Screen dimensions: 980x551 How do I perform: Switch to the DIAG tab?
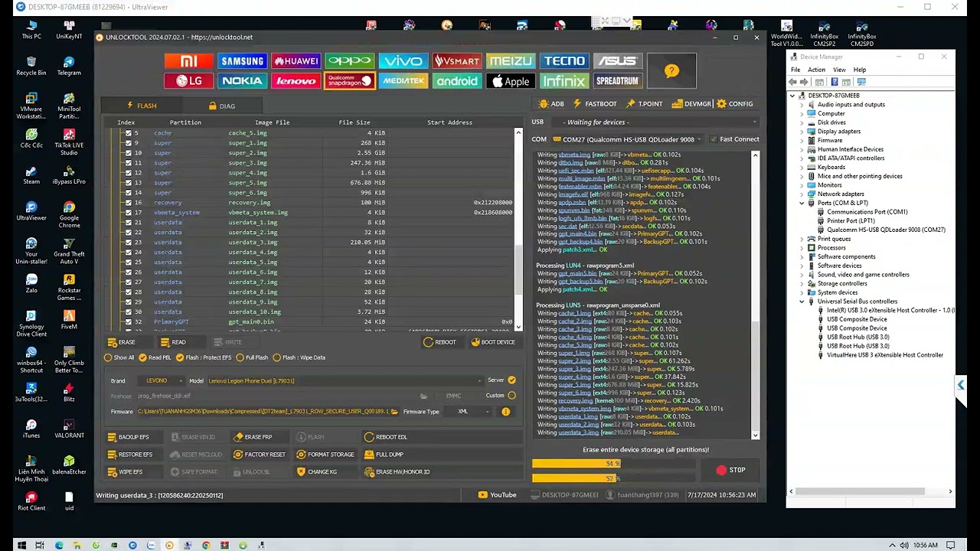coord(221,106)
